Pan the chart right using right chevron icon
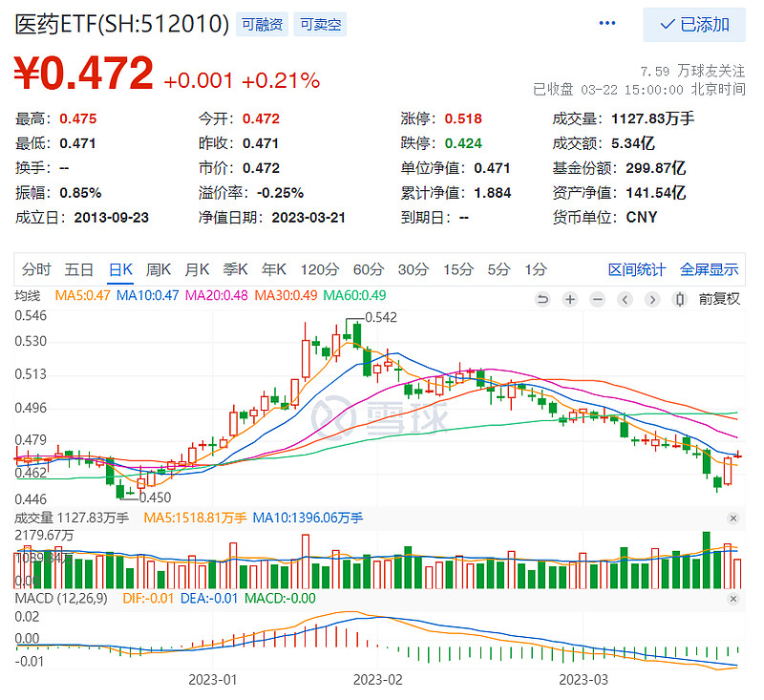The width and height of the screenshot is (764, 700). [650, 299]
